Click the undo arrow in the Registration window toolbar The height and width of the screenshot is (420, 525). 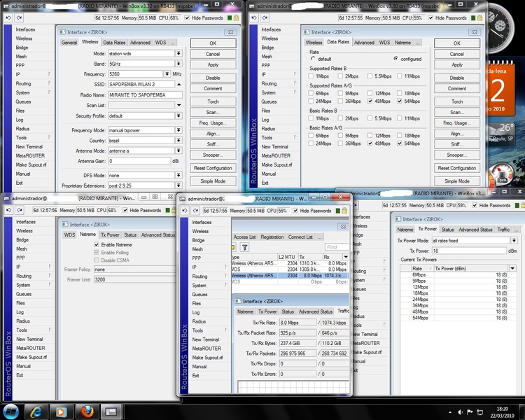[185, 211]
